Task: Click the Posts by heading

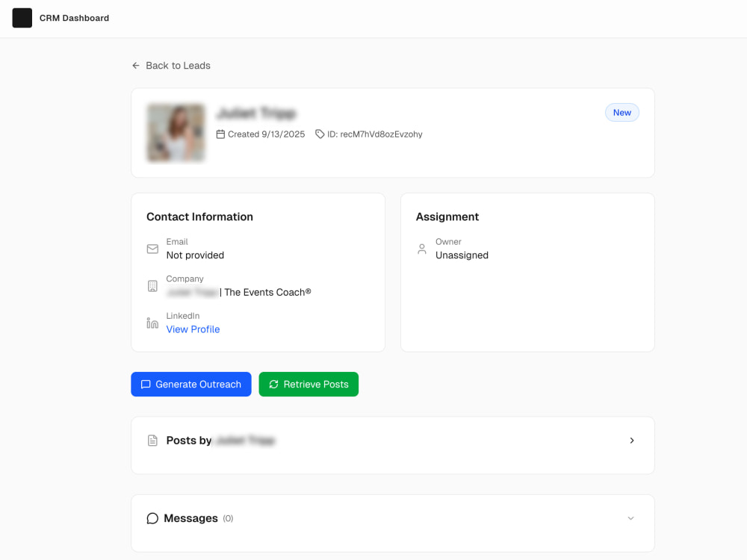Action: point(220,441)
